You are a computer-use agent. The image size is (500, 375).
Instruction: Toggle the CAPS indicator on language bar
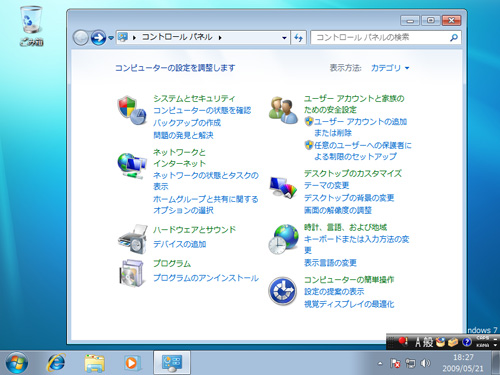click(483, 338)
